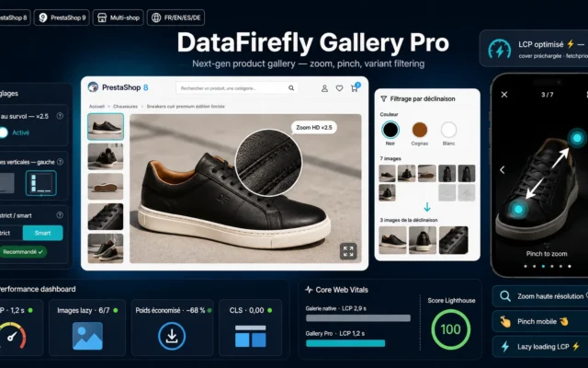
Task: Toggle the Activé hover zoom switch
Action: tap(4, 132)
